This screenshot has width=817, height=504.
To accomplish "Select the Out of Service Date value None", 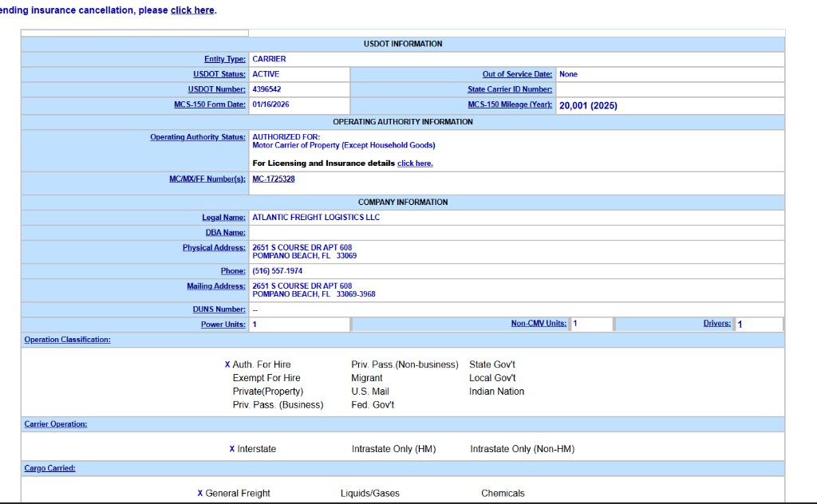I will (568, 74).
